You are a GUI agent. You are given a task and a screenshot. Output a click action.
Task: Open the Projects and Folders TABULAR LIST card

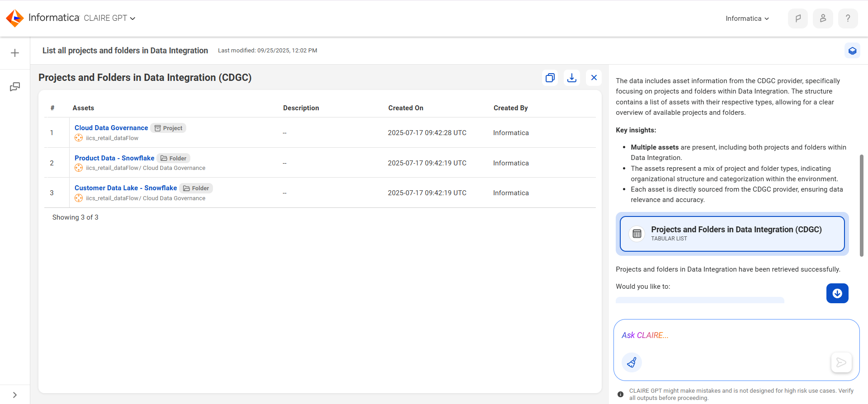click(x=732, y=234)
